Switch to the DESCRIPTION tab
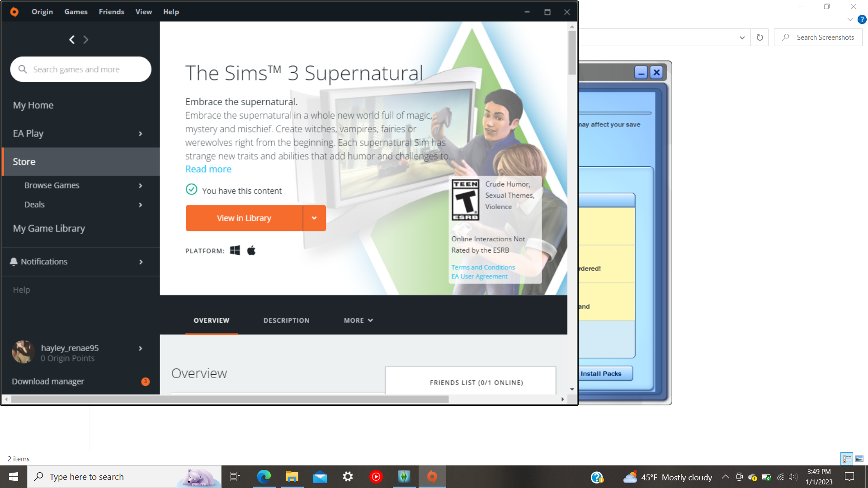Screen dimensions: 868x488 click(x=286, y=320)
